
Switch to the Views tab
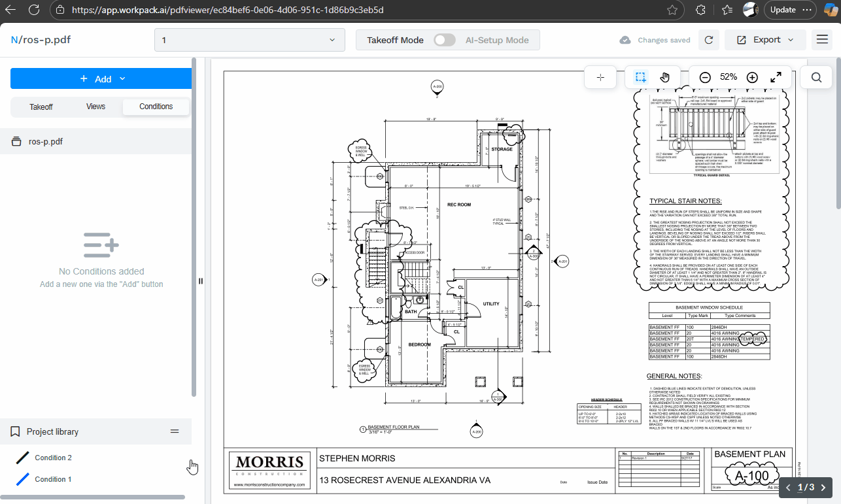tap(95, 107)
